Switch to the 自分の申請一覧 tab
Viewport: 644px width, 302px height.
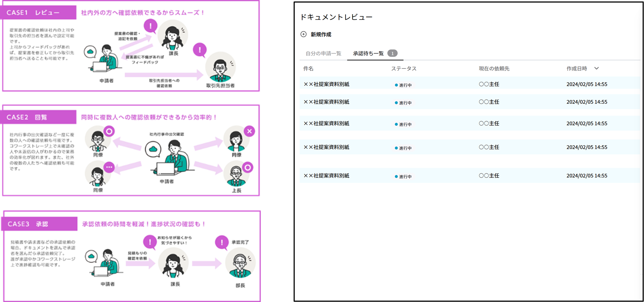click(323, 53)
